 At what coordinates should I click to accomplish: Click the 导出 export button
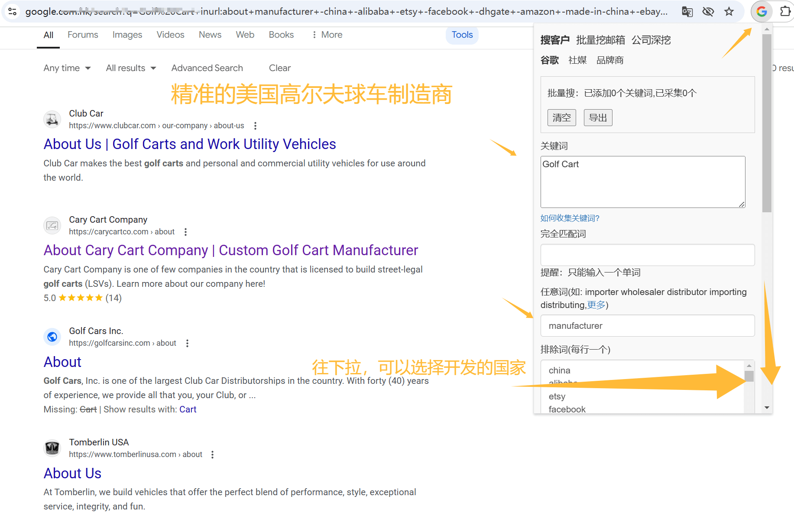point(598,117)
